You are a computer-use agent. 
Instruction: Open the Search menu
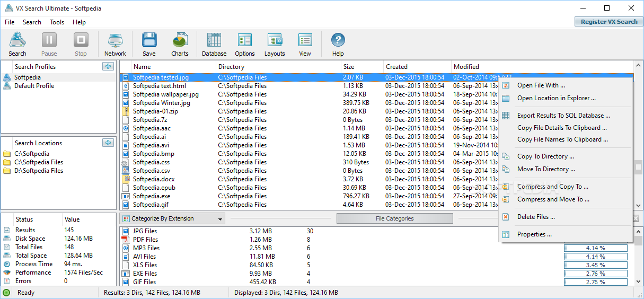pos(32,22)
